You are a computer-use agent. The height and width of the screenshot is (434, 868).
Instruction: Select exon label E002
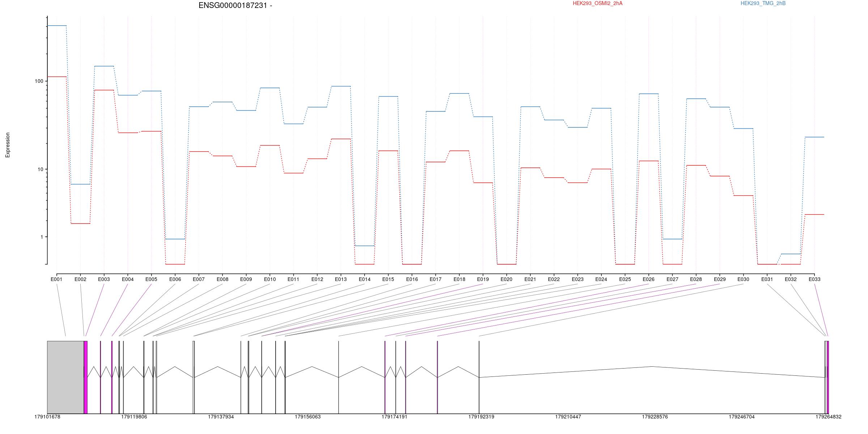[x=80, y=279]
